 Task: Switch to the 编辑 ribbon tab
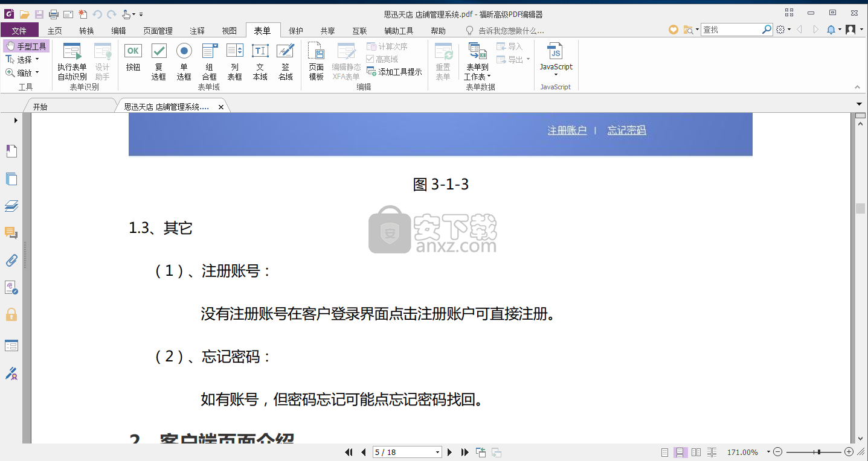[x=119, y=30]
